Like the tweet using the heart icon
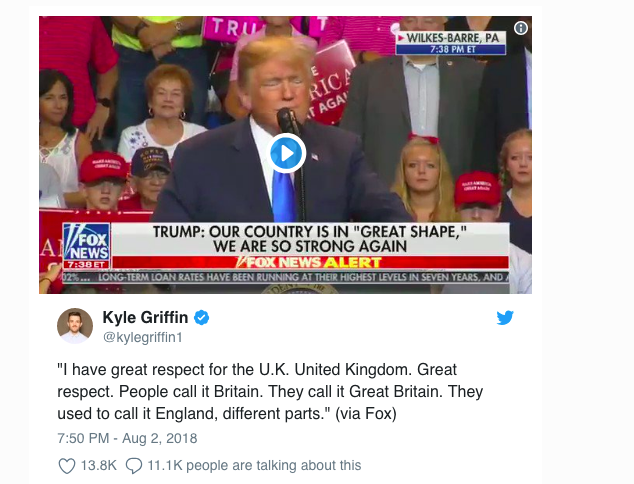634x484 pixels. [x=67, y=466]
